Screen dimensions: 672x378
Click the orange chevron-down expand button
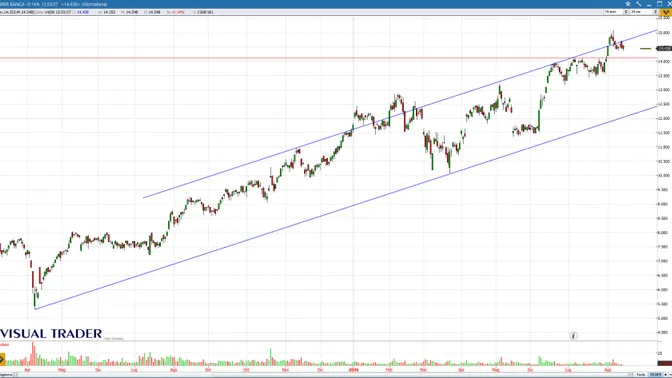coord(666,12)
